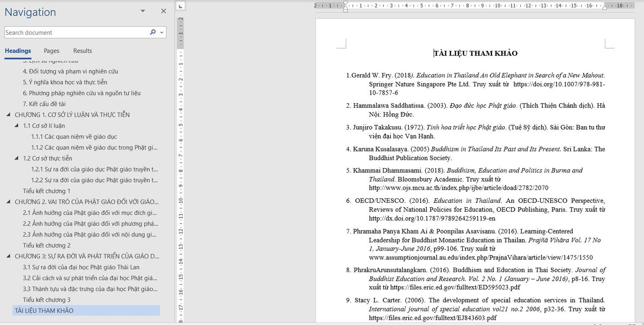Viewport: 644px width, 325px height.
Task: Click the ojs.mcu.ac.th link in reference 5
Action: [458, 188]
